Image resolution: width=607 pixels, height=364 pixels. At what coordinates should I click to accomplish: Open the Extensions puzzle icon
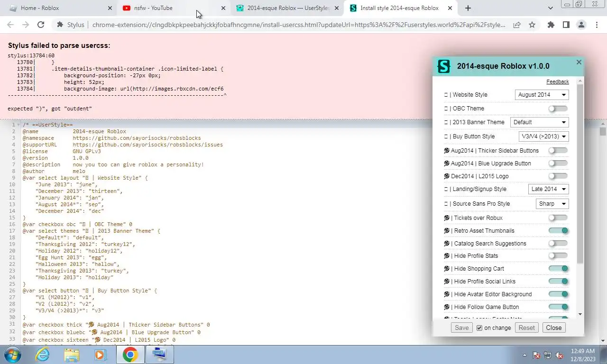click(x=551, y=25)
